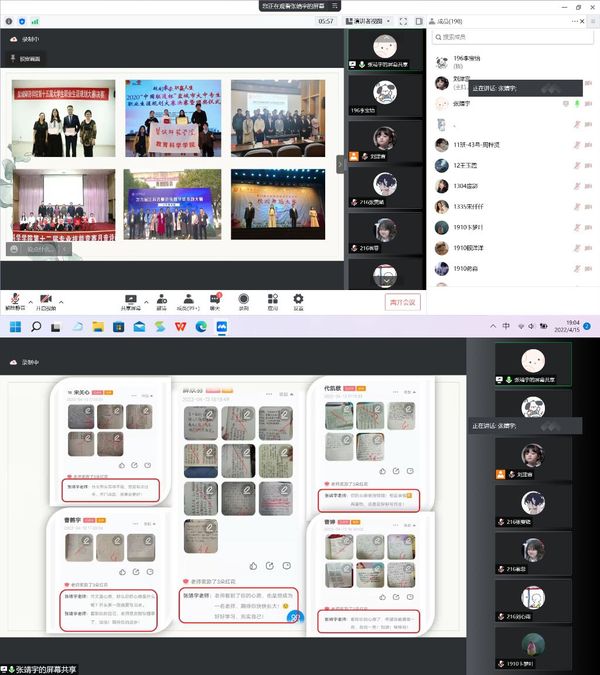This screenshot has height=675, width=600.
Task: Open the members list icon
Action: pyautogui.click(x=187, y=299)
